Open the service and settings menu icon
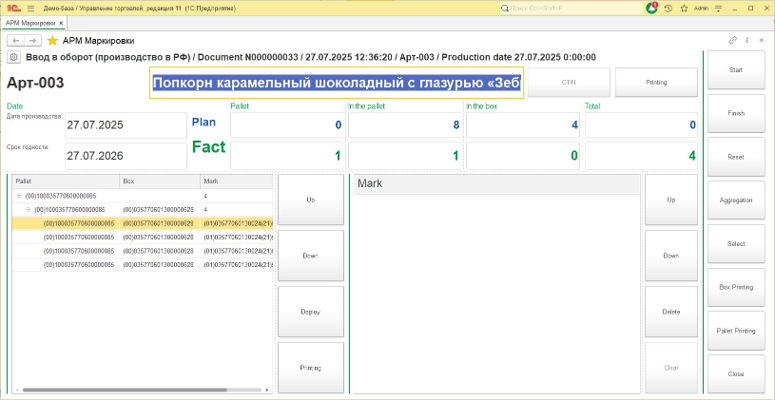This screenshot has height=400, width=775. point(719,8)
